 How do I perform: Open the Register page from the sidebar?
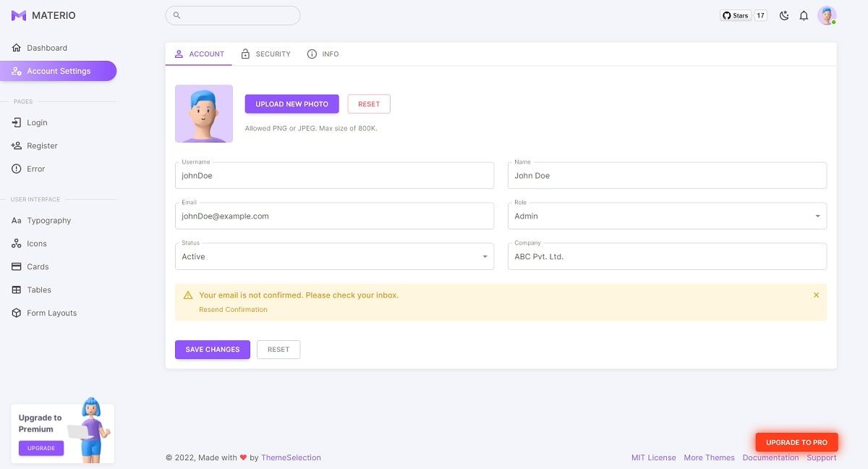pyautogui.click(x=43, y=145)
